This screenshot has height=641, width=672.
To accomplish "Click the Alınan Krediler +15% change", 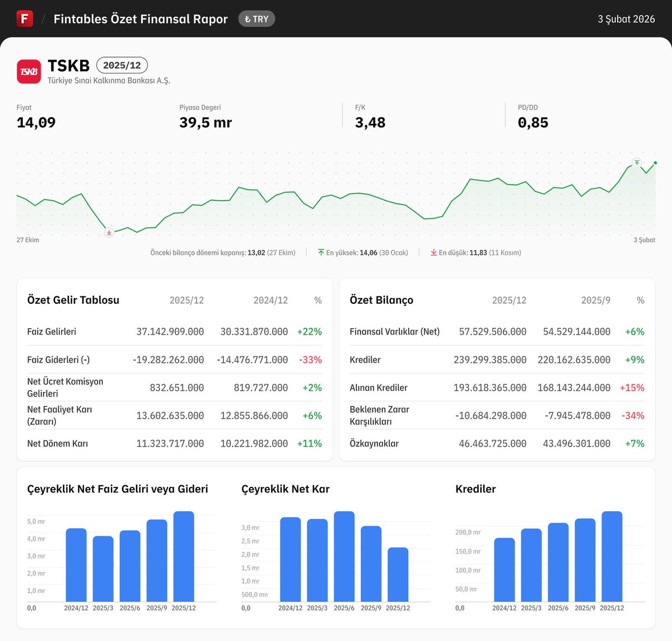I will click(x=632, y=388).
